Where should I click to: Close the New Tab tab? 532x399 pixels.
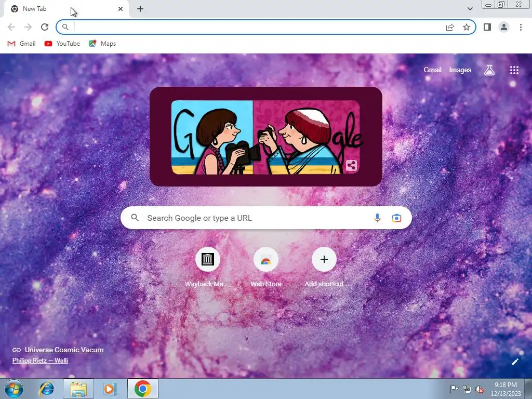[121, 9]
